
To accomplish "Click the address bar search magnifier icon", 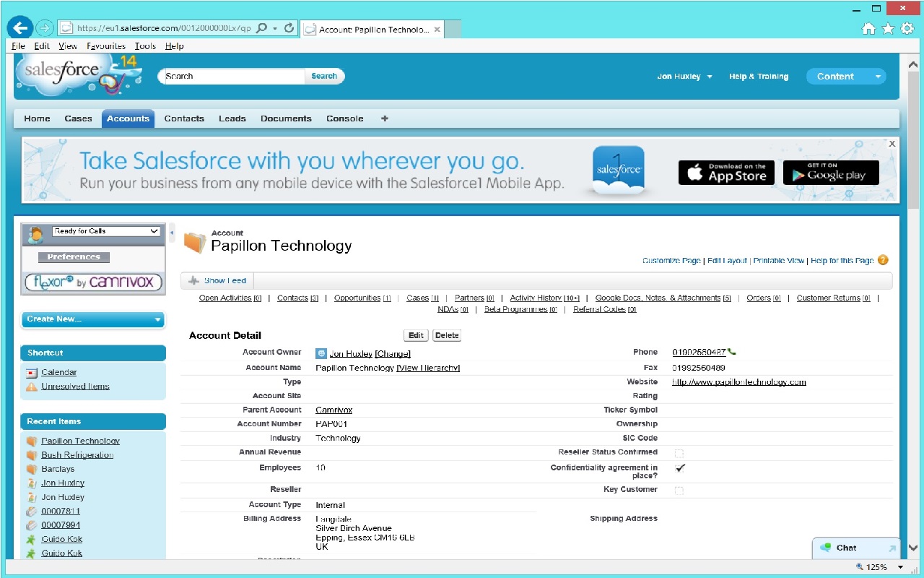I will point(261,28).
